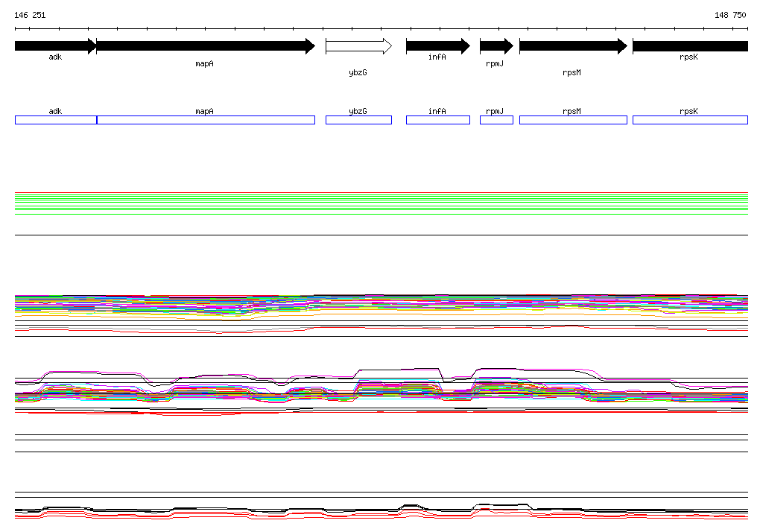
Task: Click the end coordinate 148 750
Action: pyautogui.click(x=730, y=15)
